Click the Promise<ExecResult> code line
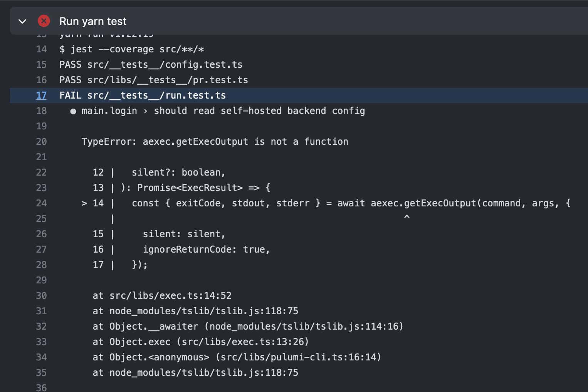The width and height of the screenshot is (588, 392). point(181,188)
